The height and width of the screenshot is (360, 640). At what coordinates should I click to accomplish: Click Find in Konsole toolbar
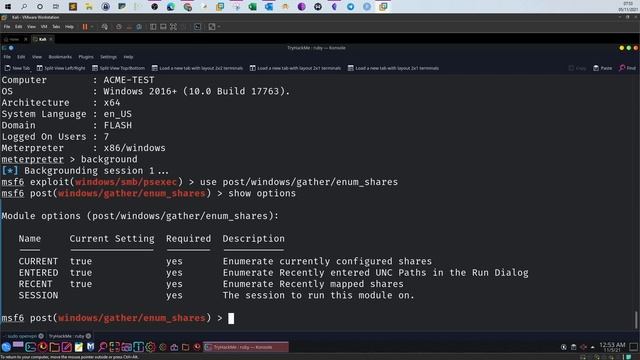point(627,68)
